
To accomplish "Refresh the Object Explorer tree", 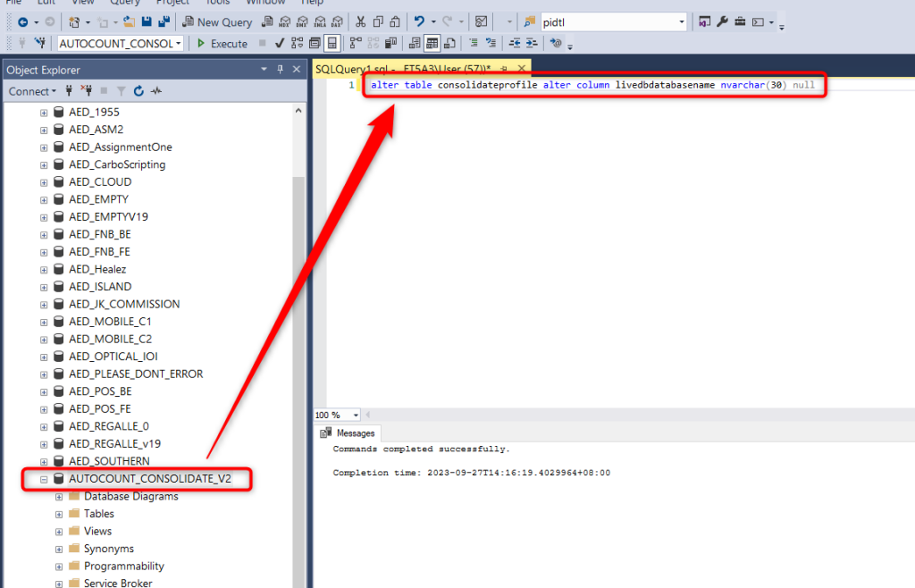I will 139,91.
